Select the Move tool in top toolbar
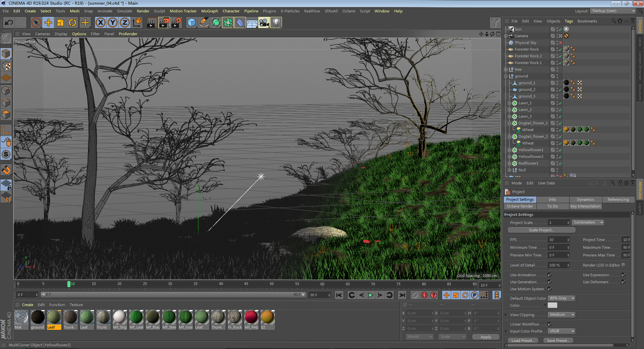644x349 pixels. pyautogui.click(x=48, y=23)
